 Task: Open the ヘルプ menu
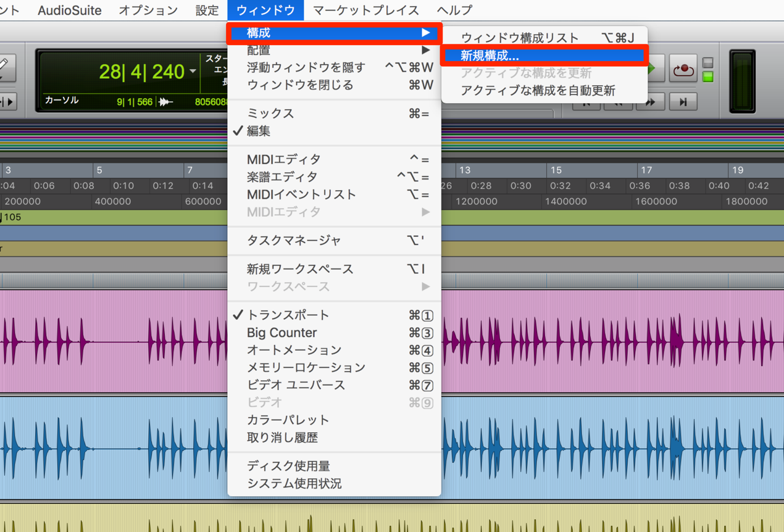[x=454, y=10]
